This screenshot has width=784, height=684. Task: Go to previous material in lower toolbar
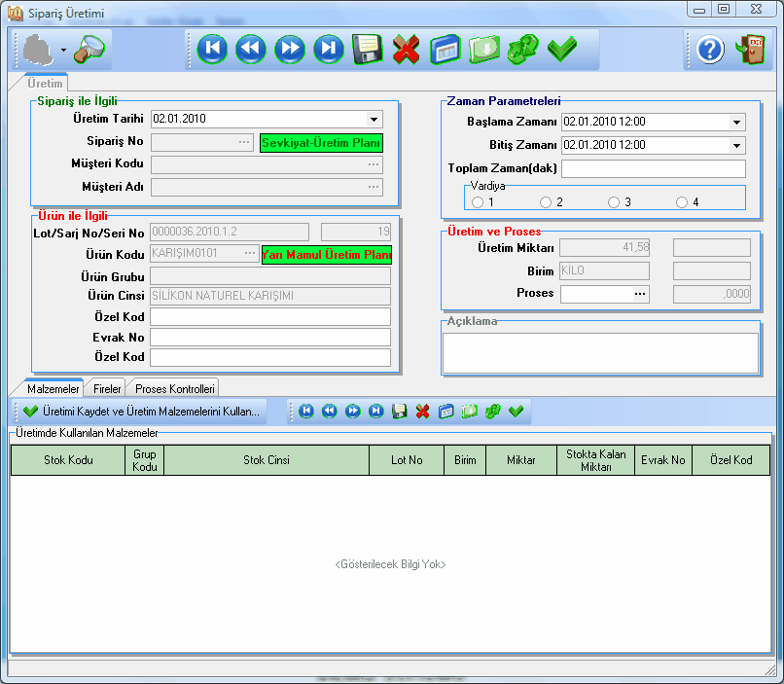tap(329, 411)
